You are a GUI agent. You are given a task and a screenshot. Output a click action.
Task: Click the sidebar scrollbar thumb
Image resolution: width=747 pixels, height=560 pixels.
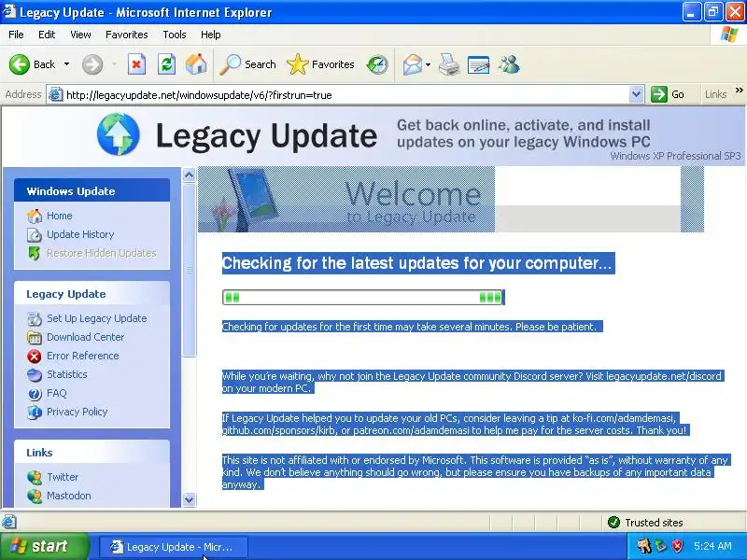[x=190, y=270]
